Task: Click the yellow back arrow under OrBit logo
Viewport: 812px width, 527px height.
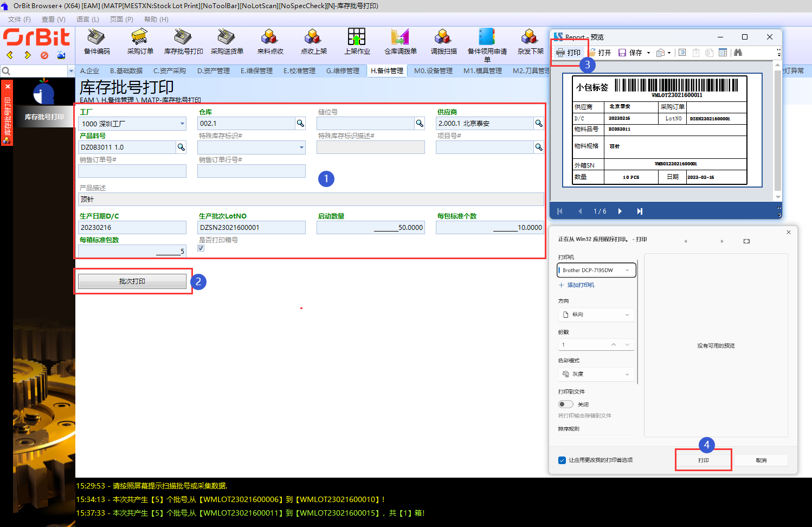Action: (x=10, y=55)
